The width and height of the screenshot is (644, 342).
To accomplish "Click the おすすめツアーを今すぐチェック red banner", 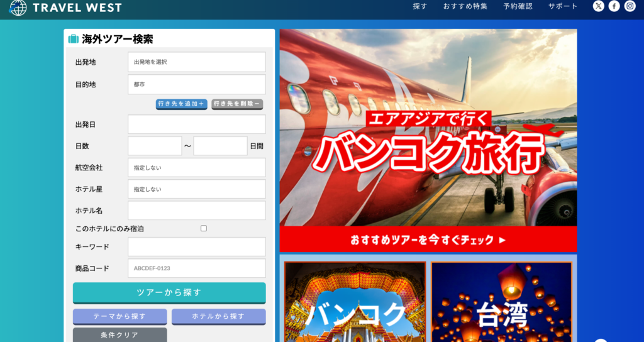I will [428, 240].
